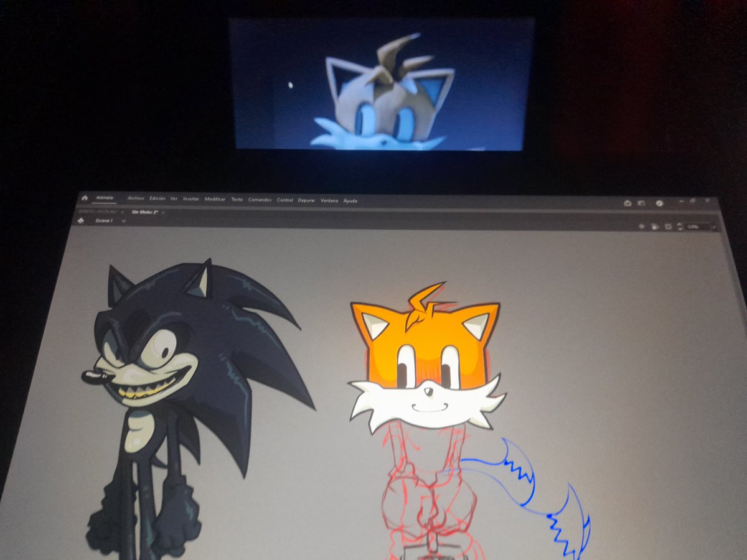Close the Sin título-2 document tab
The height and width of the screenshot is (560, 747).
coord(163,212)
